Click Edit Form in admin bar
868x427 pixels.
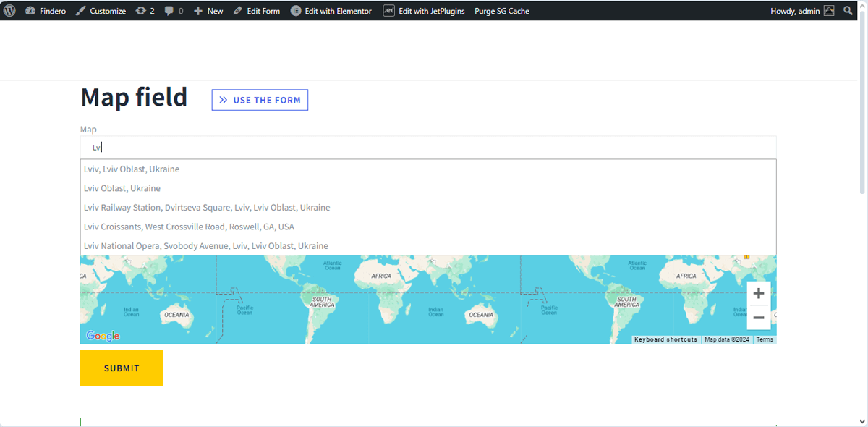[257, 11]
